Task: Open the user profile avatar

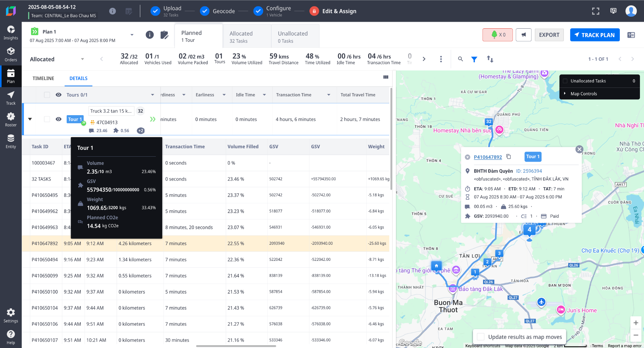Action: [x=631, y=11]
